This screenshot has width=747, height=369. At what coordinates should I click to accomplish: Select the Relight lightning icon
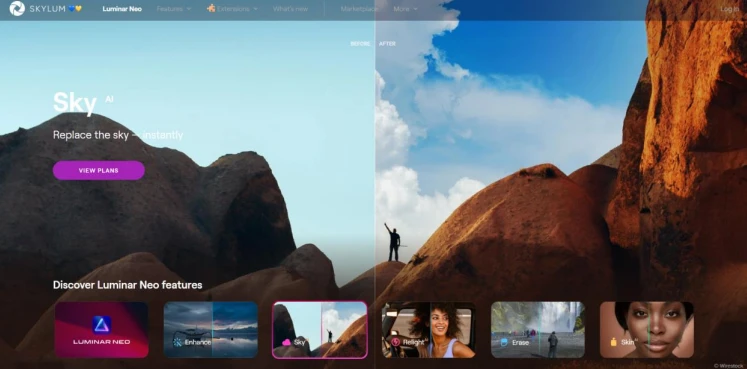coord(395,342)
